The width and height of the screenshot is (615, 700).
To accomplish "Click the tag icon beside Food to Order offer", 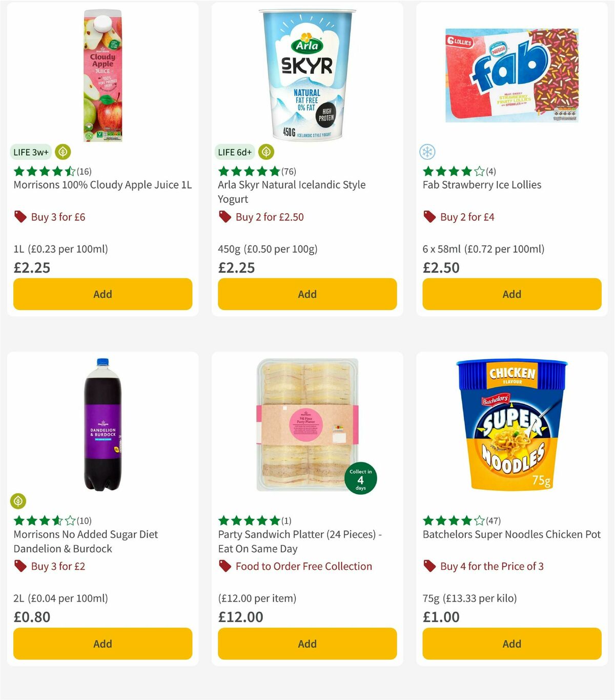I will pos(224,566).
